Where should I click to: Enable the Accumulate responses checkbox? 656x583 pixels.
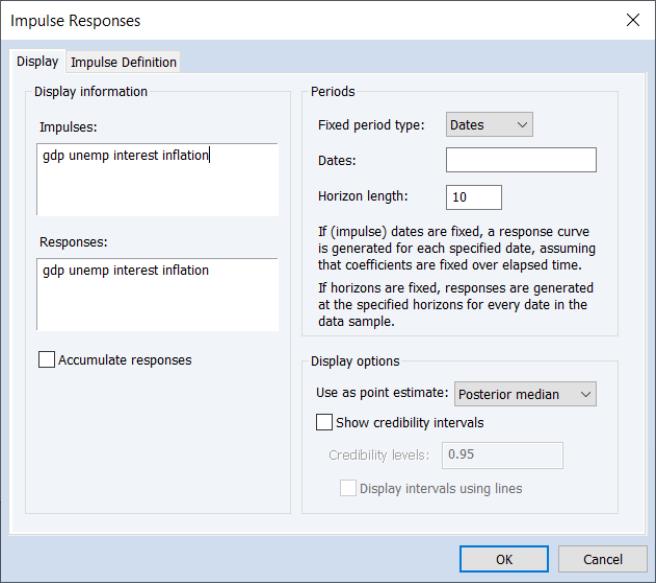tap(47, 360)
